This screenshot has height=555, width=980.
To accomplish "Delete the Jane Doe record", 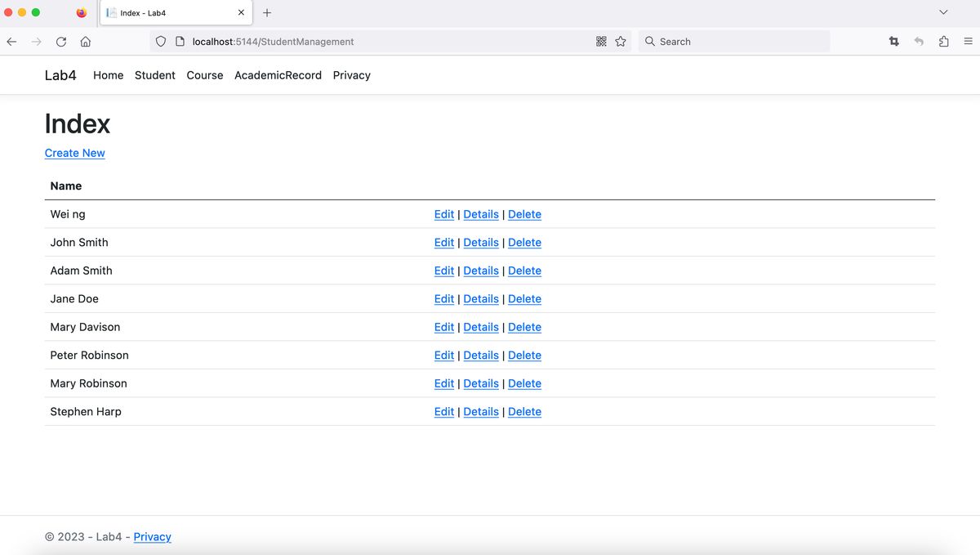I will pos(524,299).
